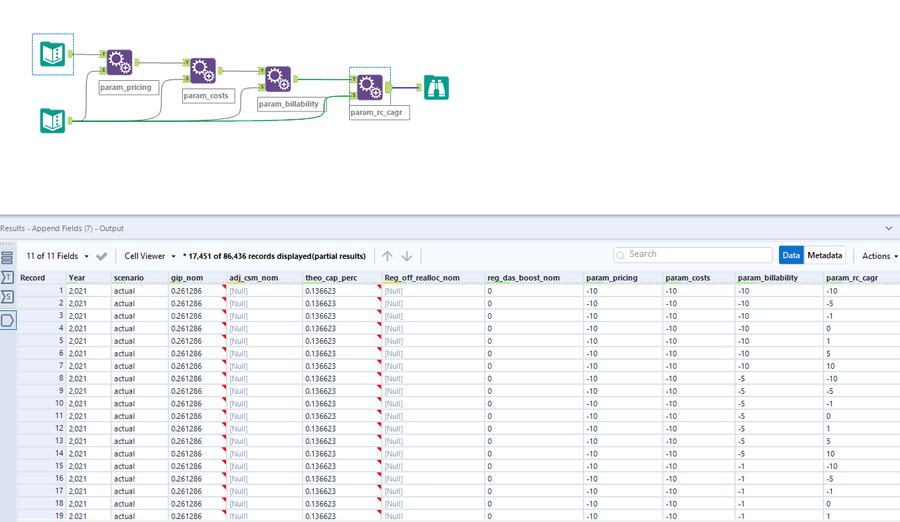Viewport: 900px width, 522px height.
Task: Select the Record column header
Action: 42,278
